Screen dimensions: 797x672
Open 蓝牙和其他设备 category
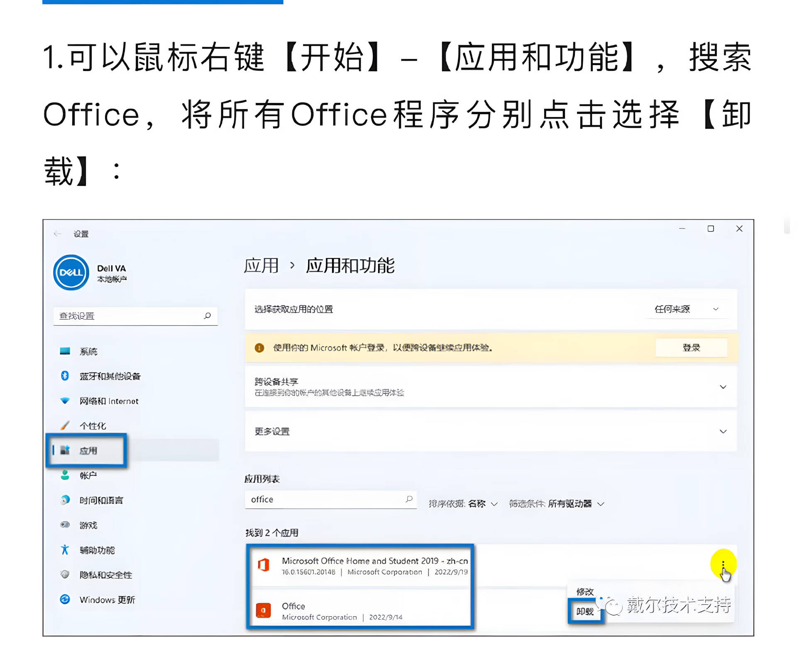pos(110,376)
